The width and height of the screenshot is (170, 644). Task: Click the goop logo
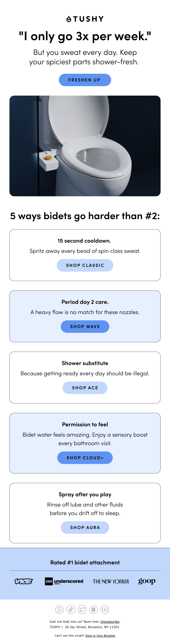pyautogui.click(x=147, y=581)
